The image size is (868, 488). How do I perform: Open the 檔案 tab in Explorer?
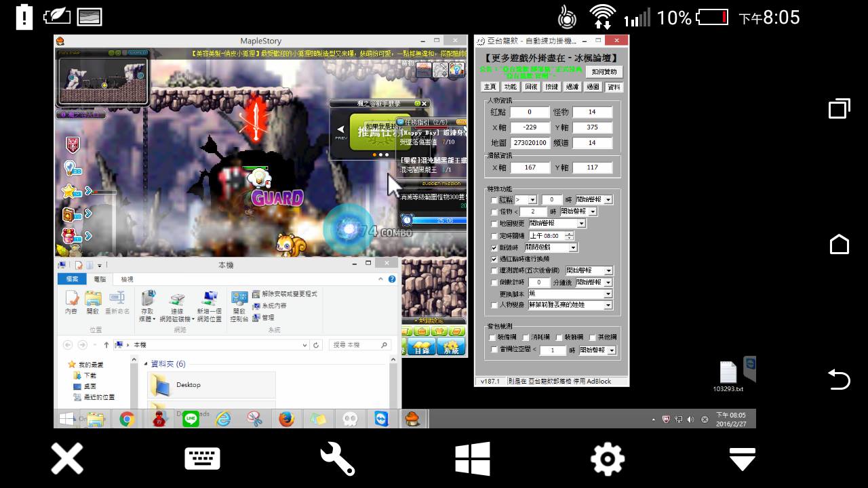pos(71,279)
